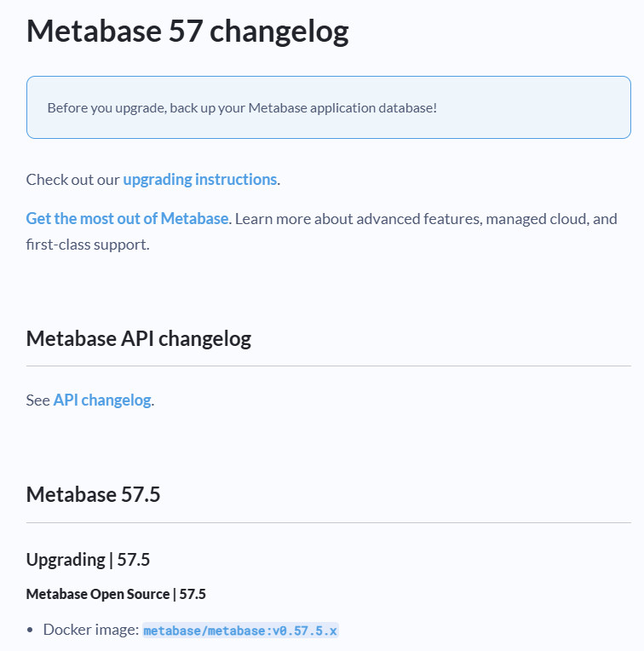Click the "Upgrading | 57.5" subheading
Screen dimensions: 644x651
click(88, 560)
